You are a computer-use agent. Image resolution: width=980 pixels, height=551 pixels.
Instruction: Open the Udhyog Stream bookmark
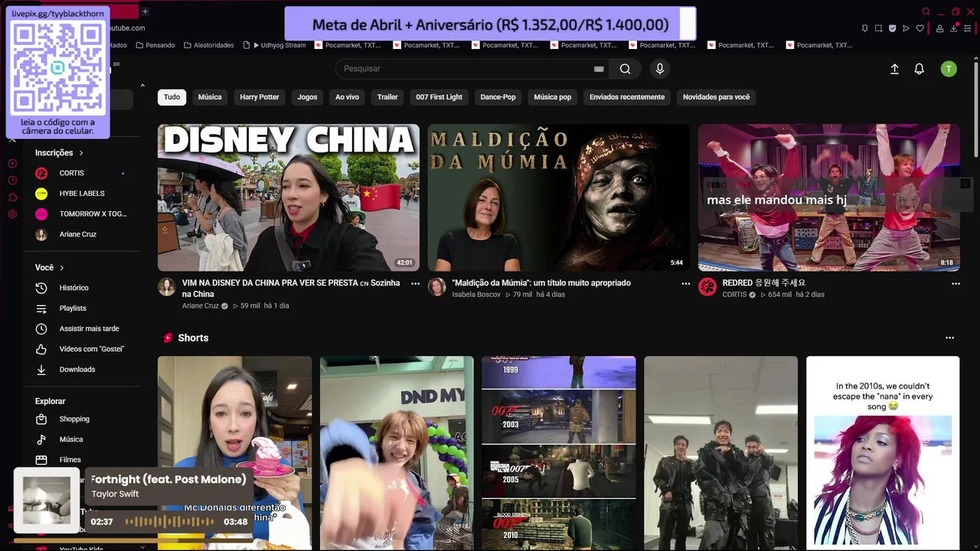click(x=276, y=45)
